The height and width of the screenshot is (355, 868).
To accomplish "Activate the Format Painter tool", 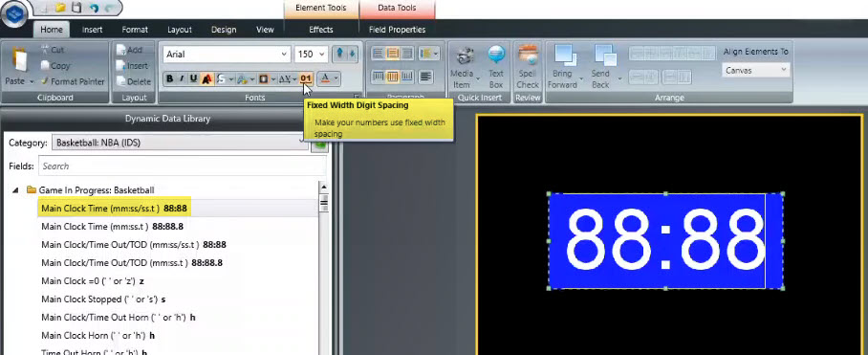I will pos(72,81).
